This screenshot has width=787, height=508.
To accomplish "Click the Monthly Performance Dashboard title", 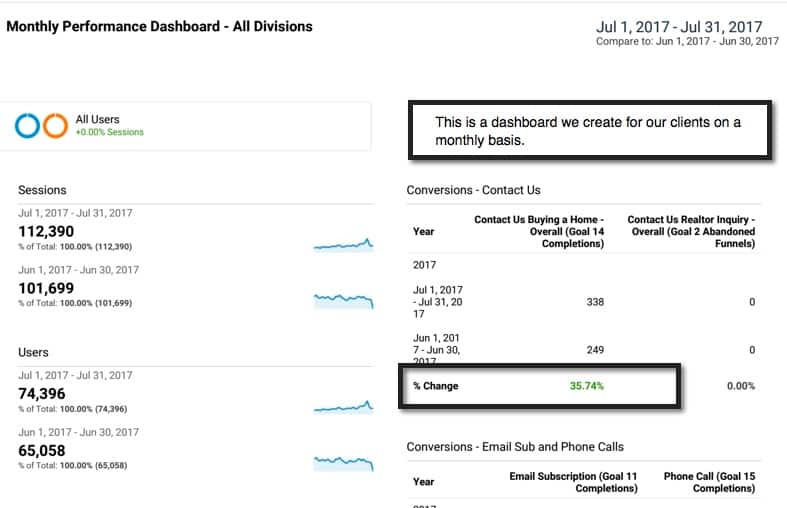I will click(159, 26).
